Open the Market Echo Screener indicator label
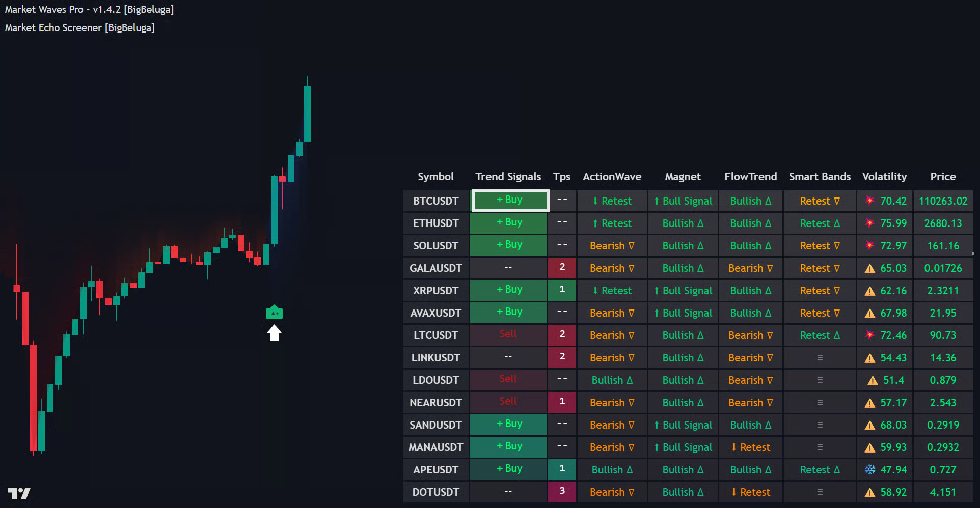The width and height of the screenshot is (980, 508). (x=79, y=27)
